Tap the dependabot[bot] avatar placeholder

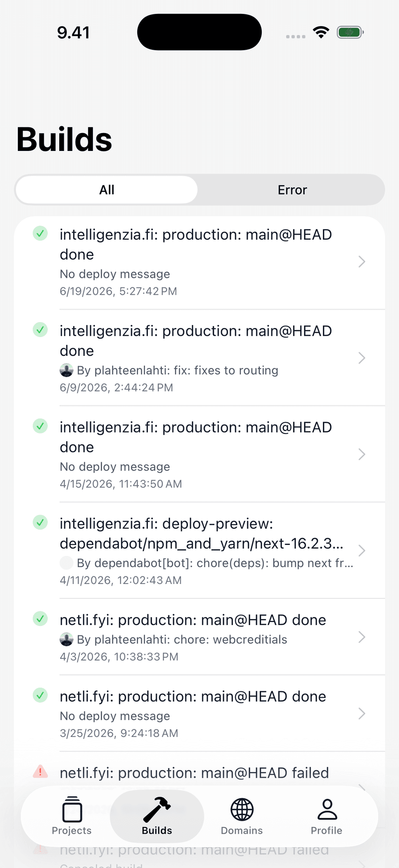[66, 563]
